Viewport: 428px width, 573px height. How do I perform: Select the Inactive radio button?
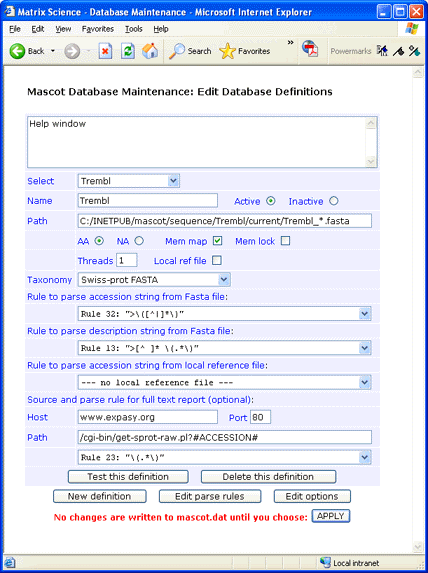coord(334,201)
